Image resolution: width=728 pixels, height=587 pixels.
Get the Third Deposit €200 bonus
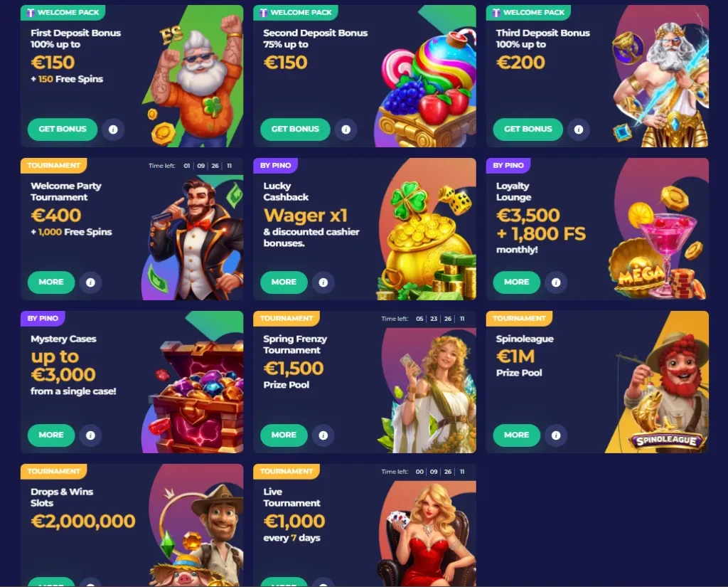click(528, 129)
